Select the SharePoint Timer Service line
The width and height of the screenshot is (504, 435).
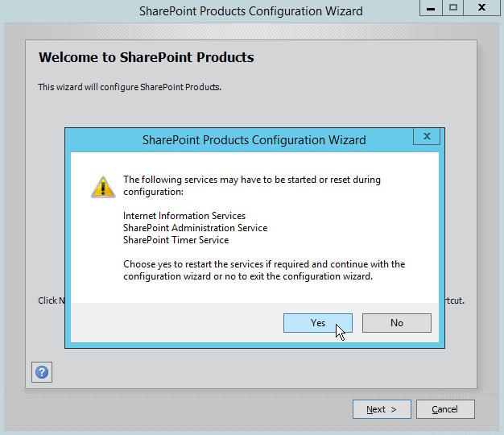pyautogui.click(x=176, y=240)
